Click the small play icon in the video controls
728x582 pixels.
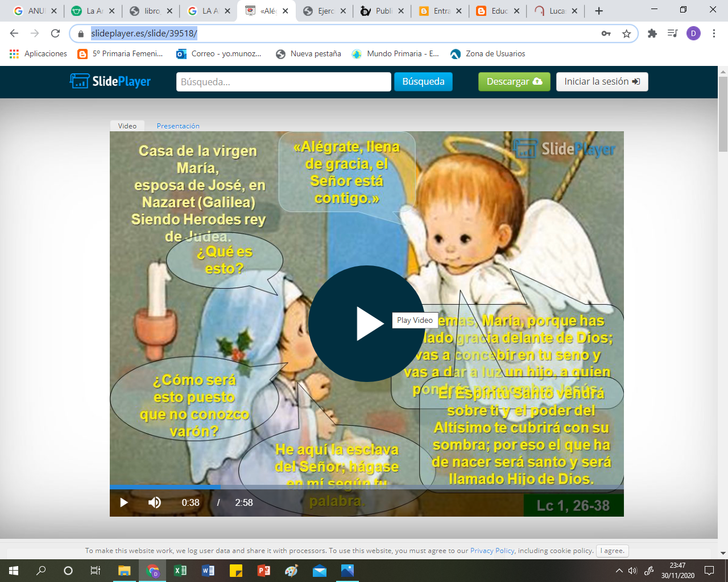(x=123, y=502)
